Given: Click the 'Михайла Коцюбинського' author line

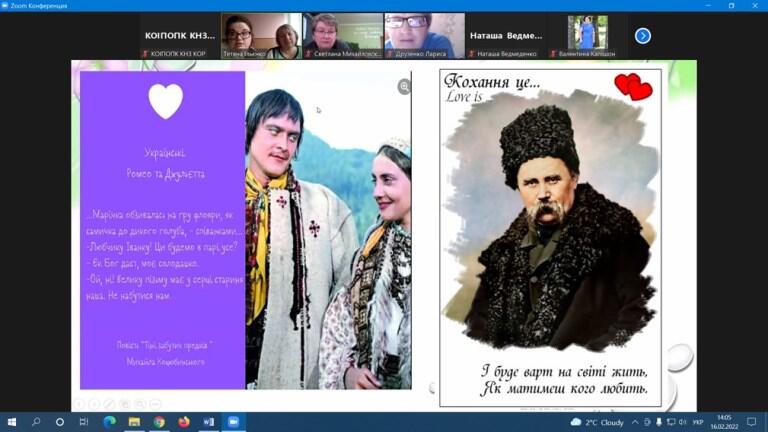Looking at the screenshot, I should click(166, 362).
